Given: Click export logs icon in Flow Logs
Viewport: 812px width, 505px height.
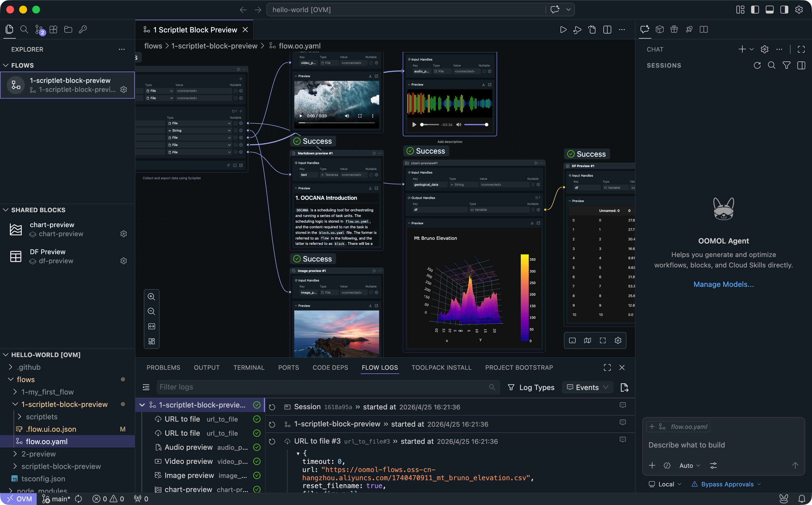Looking at the screenshot, I should click(x=624, y=387).
